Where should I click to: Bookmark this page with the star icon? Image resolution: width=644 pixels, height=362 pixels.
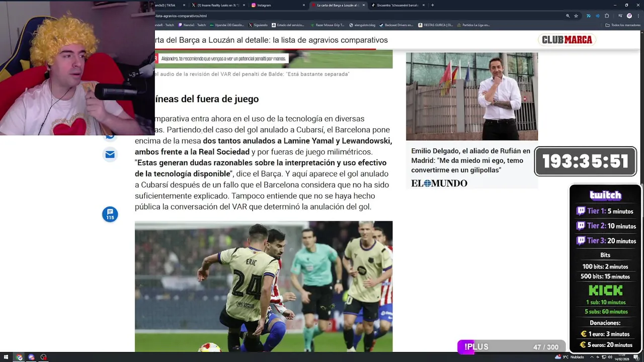coord(576,16)
